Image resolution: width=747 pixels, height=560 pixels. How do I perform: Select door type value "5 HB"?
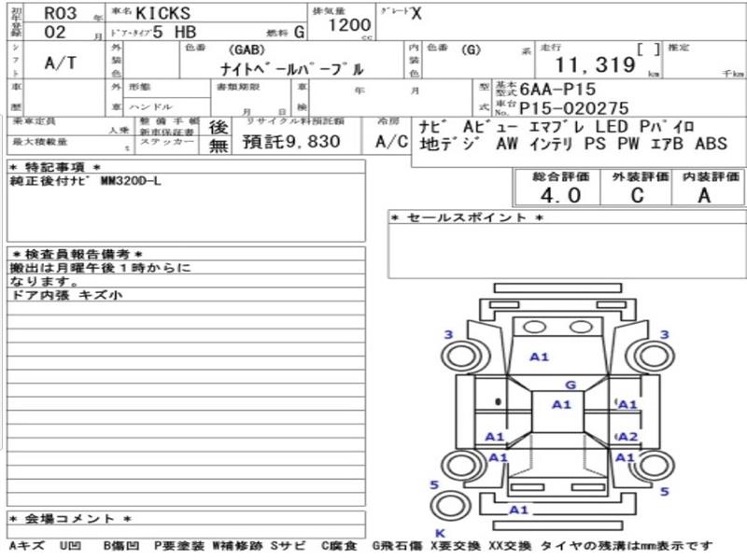tap(175, 32)
